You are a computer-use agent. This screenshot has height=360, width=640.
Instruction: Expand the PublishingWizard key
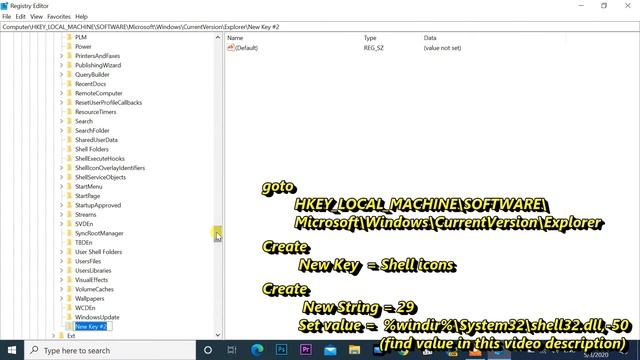(x=62, y=65)
